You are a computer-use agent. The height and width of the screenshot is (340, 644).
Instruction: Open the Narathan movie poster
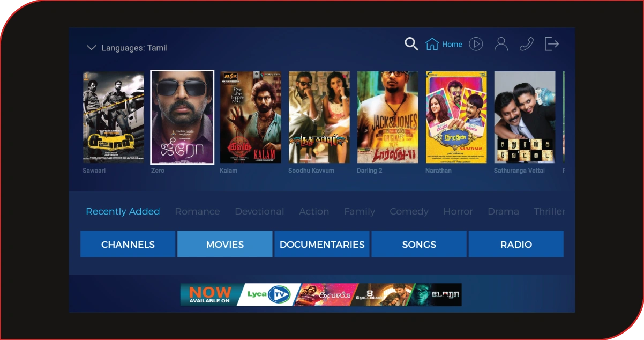pos(456,117)
